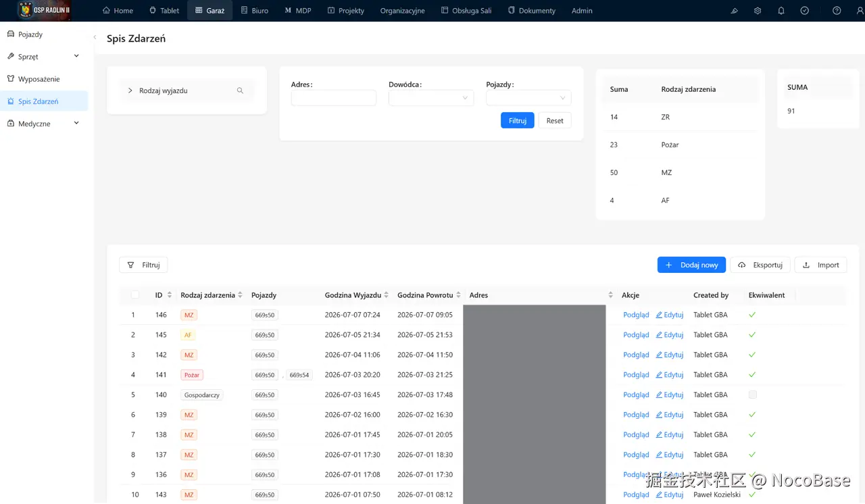Sort by Rodzaj zdarzenia column arrows
865x504 pixels.
click(240, 295)
